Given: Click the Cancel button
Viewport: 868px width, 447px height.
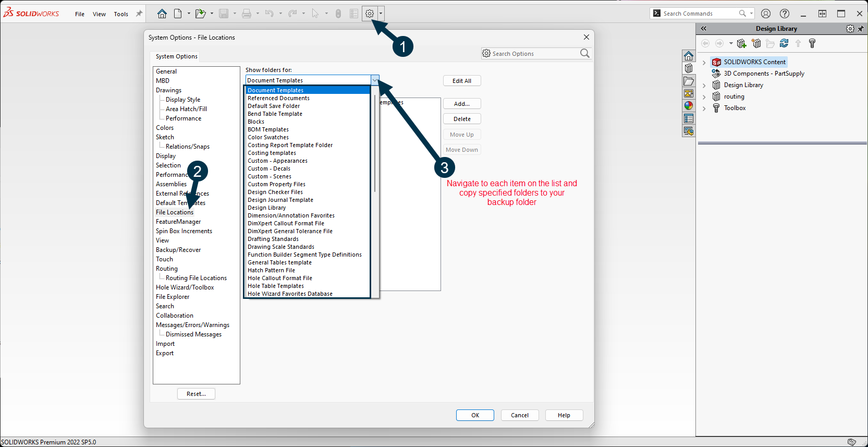Looking at the screenshot, I should [520, 415].
